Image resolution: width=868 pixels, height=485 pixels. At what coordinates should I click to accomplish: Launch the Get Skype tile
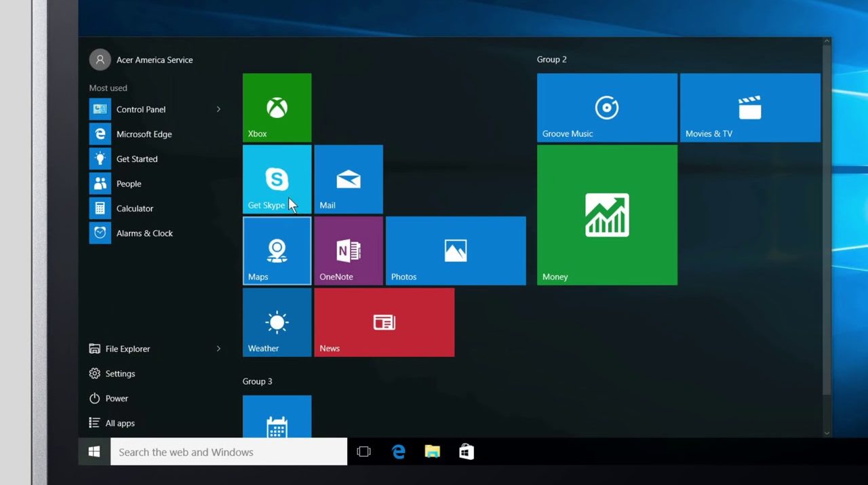[277, 179]
